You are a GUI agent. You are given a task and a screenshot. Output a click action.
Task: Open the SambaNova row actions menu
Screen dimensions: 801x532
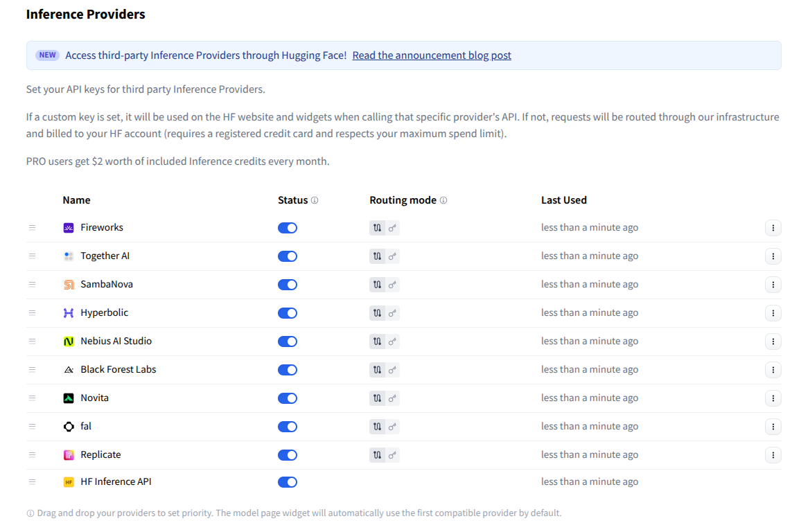(773, 284)
